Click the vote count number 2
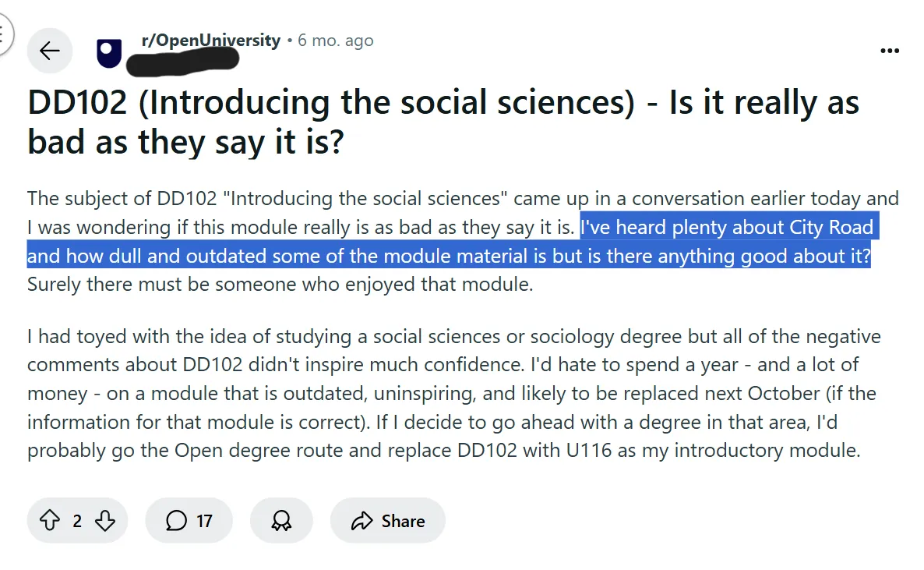This screenshot has width=924, height=570. point(77,521)
